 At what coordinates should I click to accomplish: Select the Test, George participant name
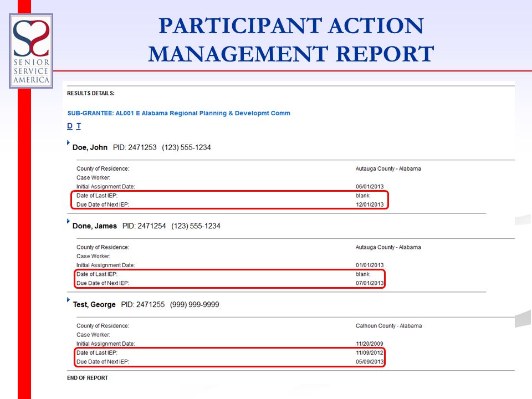pyautogui.click(x=94, y=304)
